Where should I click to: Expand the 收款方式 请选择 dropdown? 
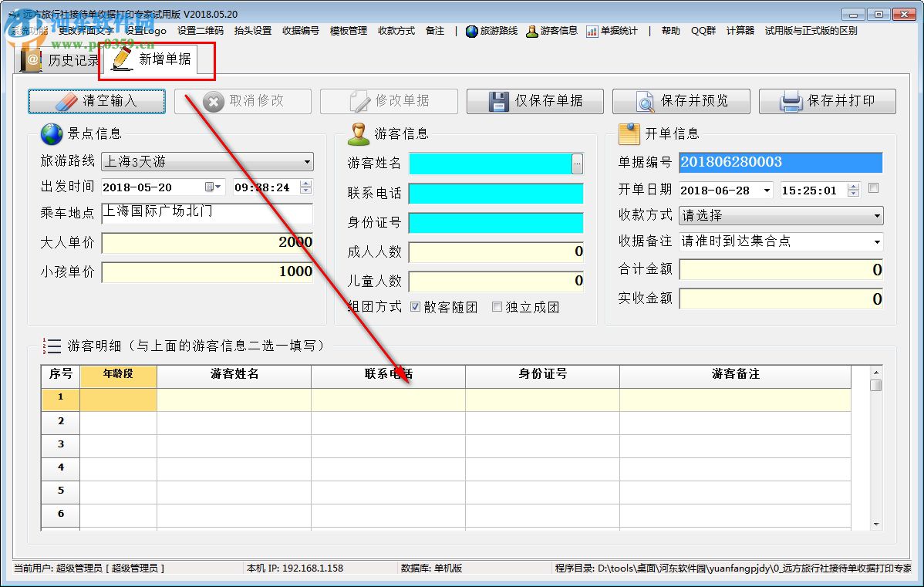[878, 215]
